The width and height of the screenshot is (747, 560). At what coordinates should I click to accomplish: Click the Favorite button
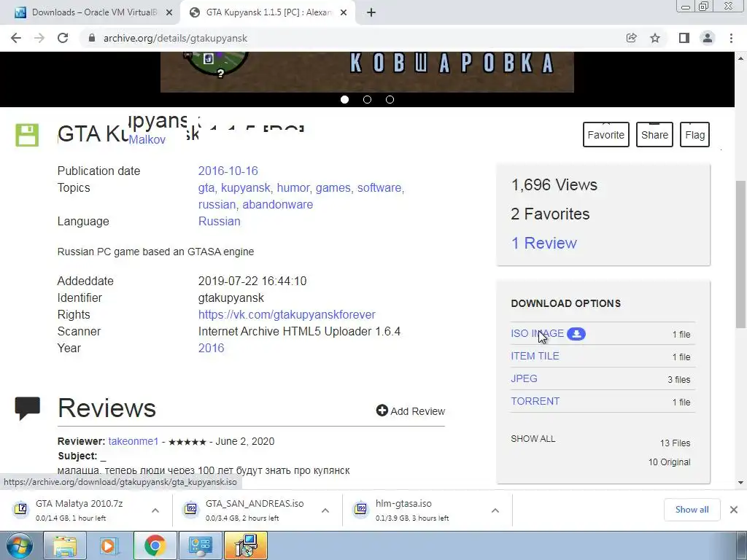[606, 135]
